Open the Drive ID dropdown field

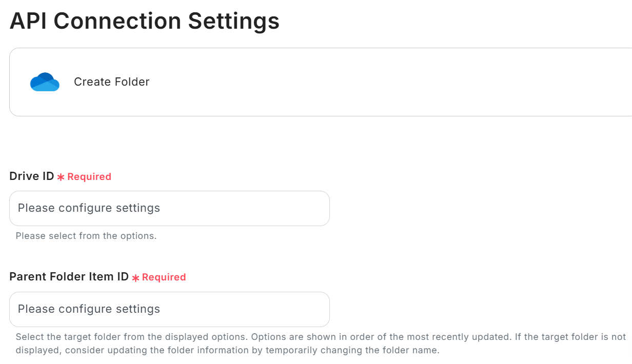(169, 208)
